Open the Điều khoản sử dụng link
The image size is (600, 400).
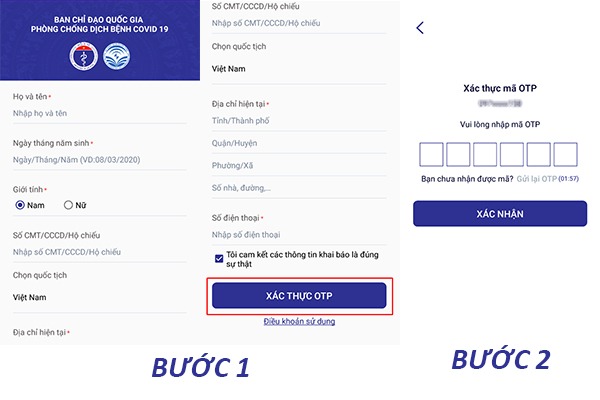[x=299, y=322]
